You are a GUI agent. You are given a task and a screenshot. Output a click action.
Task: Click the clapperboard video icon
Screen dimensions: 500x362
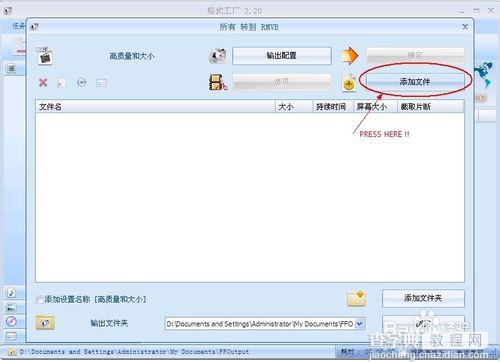click(x=44, y=56)
